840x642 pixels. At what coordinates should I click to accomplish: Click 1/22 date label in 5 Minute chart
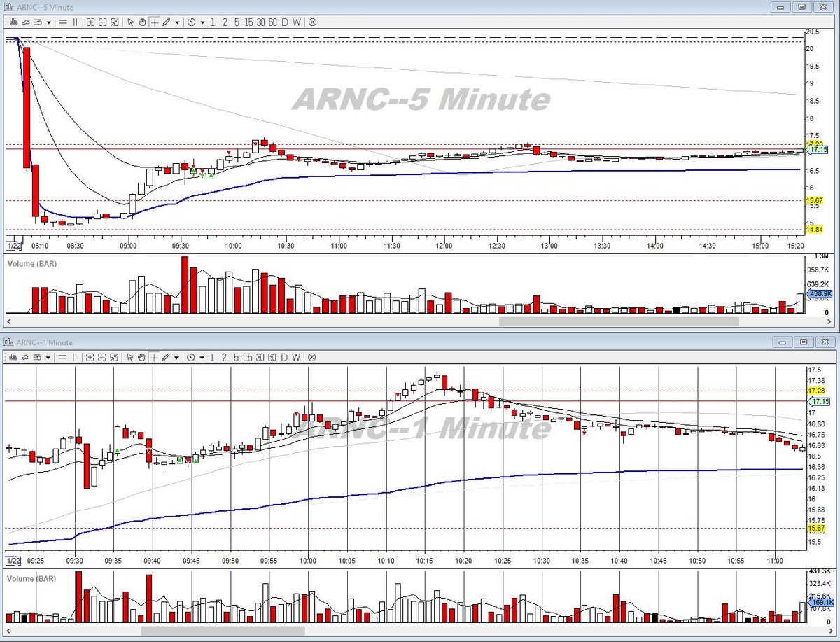pos(13,246)
